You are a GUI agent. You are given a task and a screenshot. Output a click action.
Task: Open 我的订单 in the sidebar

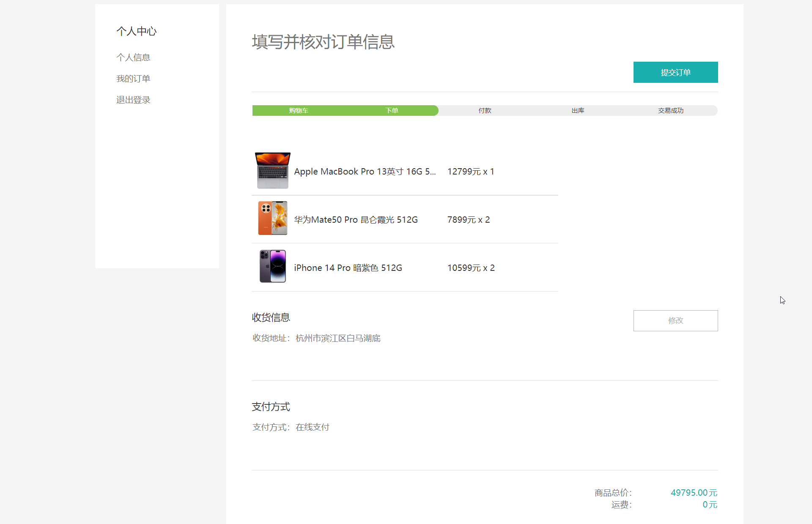133,79
